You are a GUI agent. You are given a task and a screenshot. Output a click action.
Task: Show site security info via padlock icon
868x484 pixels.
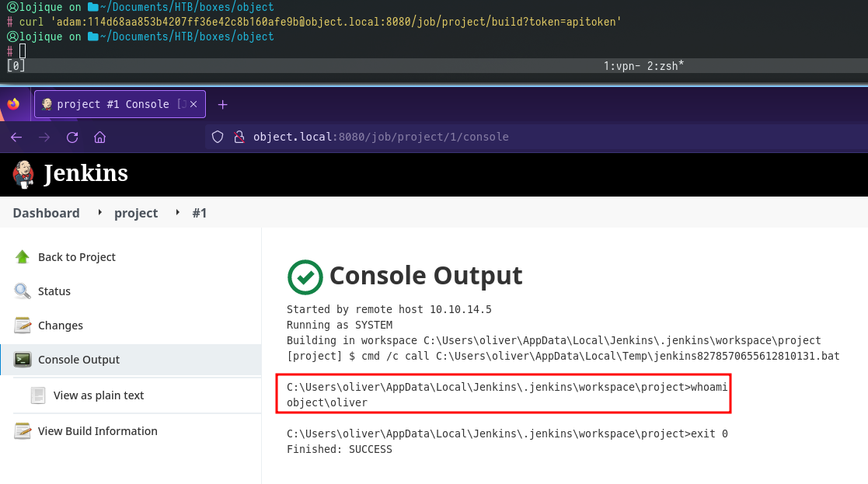tap(239, 137)
